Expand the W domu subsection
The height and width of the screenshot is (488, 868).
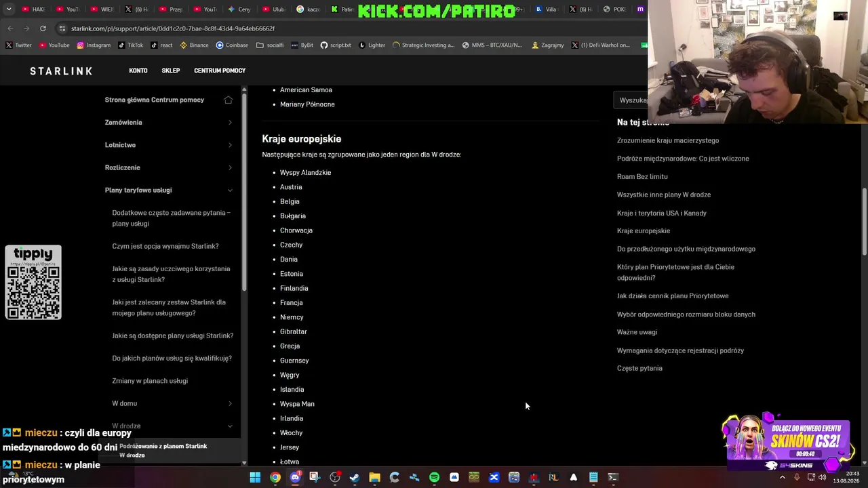point(172,403)
